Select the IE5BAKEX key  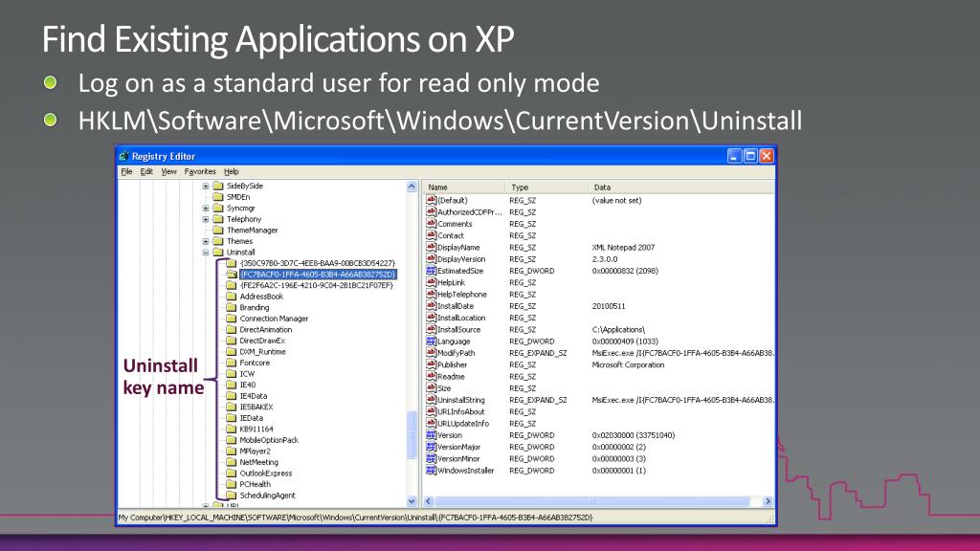(256, 408)
